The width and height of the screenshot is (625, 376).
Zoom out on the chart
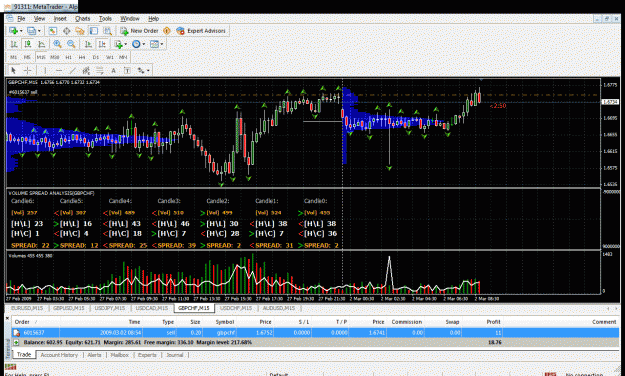click(x=71, y=44)
